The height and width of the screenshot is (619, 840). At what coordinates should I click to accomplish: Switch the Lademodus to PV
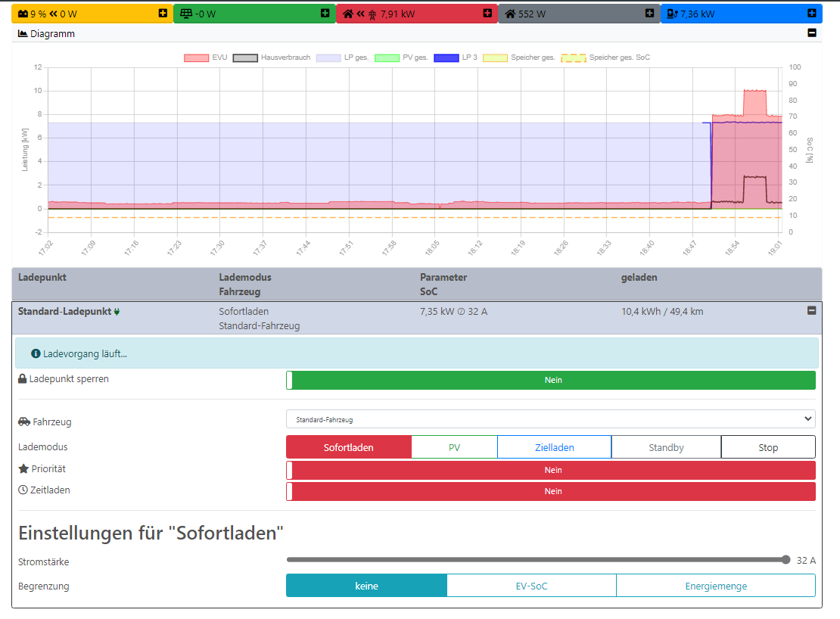454,447
